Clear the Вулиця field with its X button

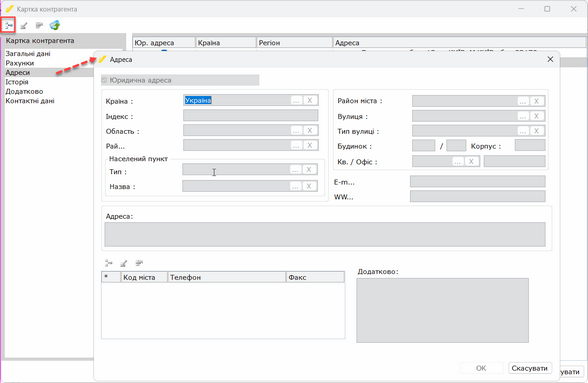tap(537, 116)
